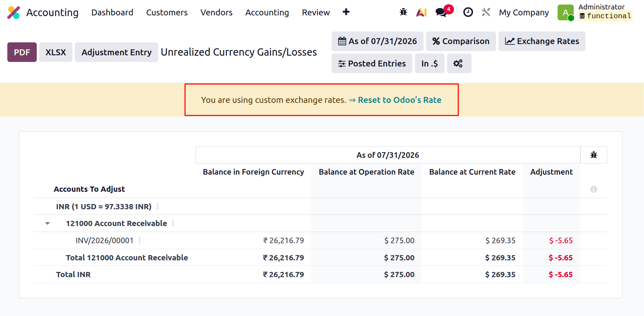Open options dots beside 121000 Account Receivable
Viewport: 644px width, 316px height.
[173, 223]
